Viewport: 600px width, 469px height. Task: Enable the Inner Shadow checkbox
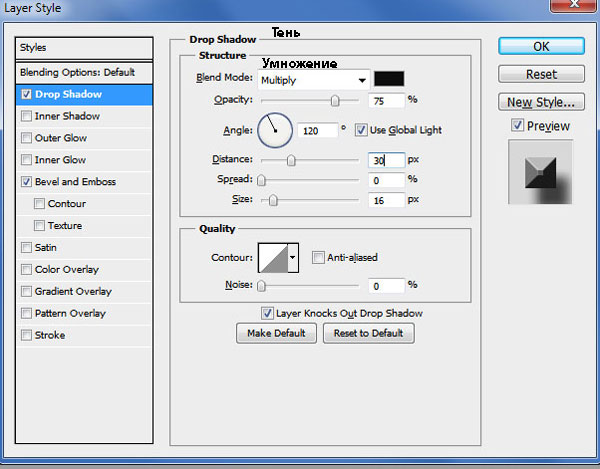coord(26,116)
